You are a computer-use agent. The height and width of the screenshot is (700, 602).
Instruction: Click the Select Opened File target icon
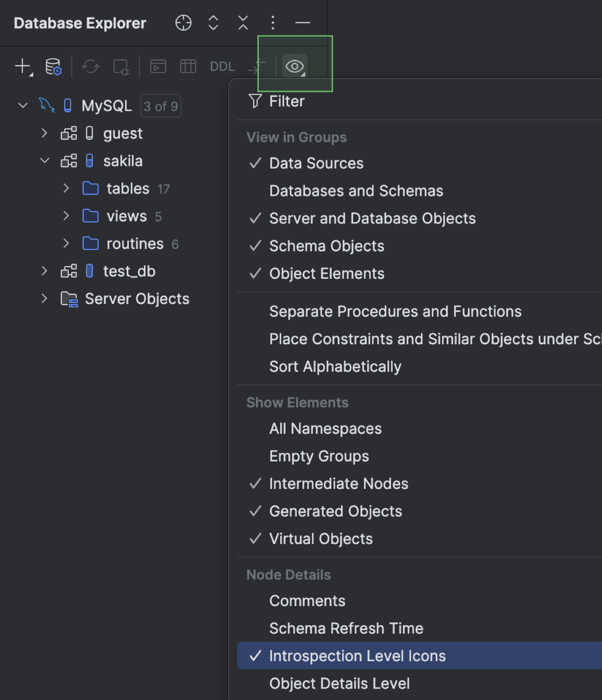pyautogui.click(x=183, y=23)
